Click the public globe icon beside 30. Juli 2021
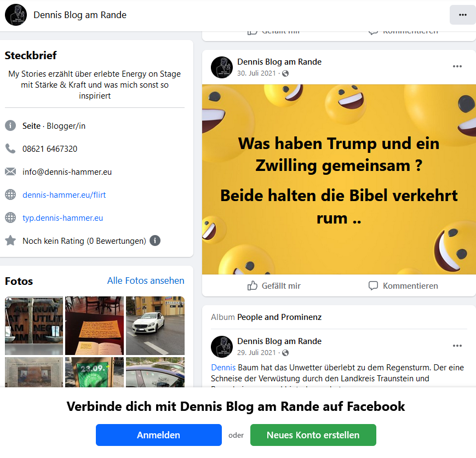 click(x=285, y=73)
